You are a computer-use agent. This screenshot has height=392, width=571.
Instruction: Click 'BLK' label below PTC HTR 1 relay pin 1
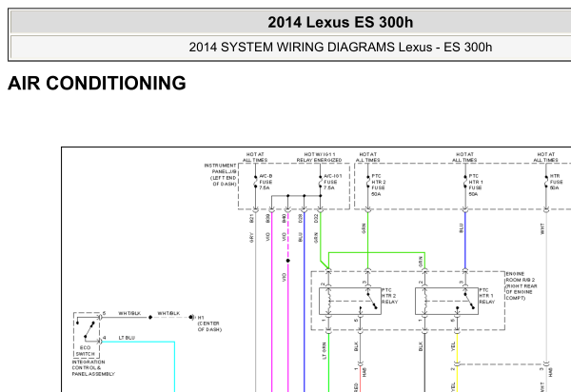click(421, 346)
